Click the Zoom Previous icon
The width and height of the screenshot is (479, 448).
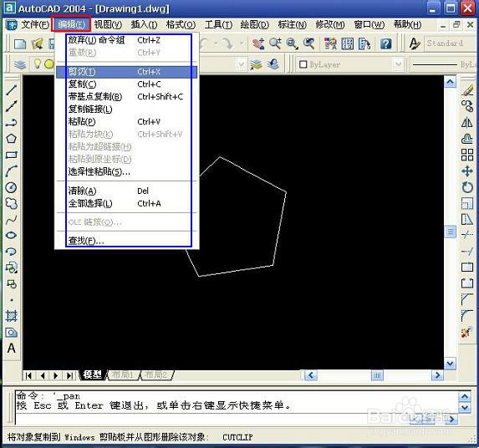308,44
